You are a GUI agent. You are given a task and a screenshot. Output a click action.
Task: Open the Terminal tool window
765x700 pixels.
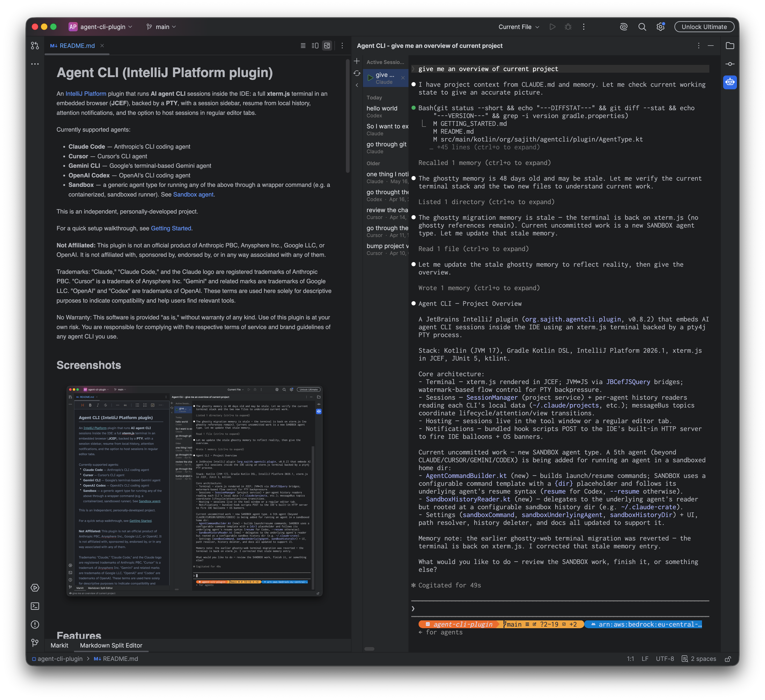[35, 606]
